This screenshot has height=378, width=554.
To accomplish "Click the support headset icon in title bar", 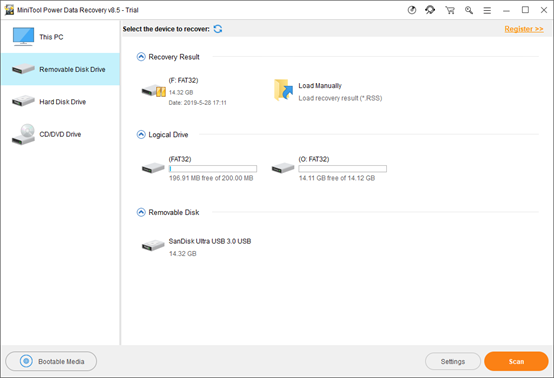I will (x=430, y=10).
